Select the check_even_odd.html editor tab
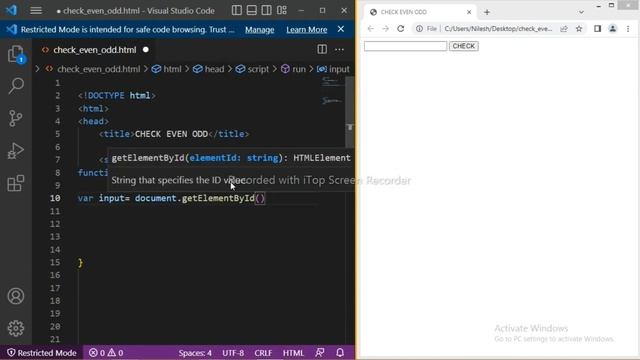Viewport: 640px width, 360px height. 95,50
